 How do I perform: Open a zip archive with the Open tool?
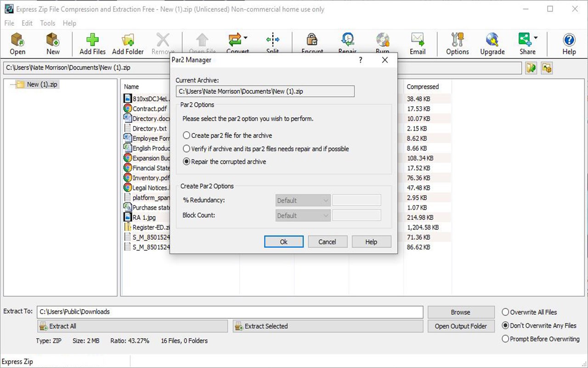pyautogui.click(x=17, y=44)
